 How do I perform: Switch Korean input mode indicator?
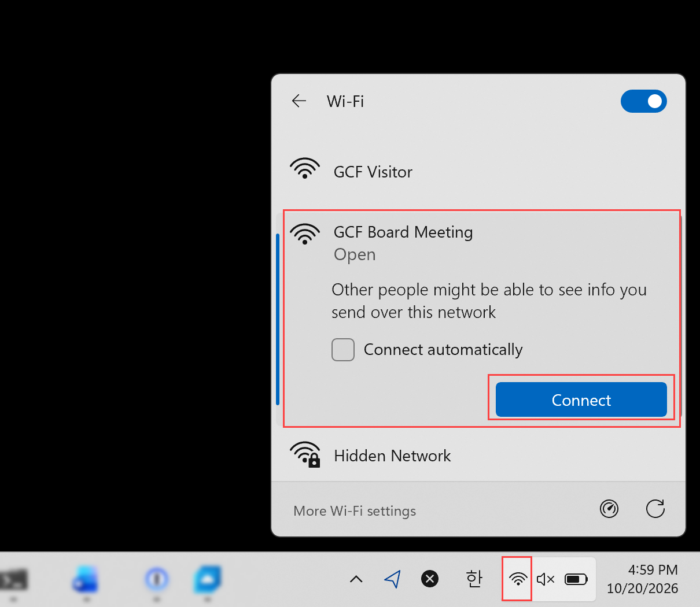[x=474, y=579]
